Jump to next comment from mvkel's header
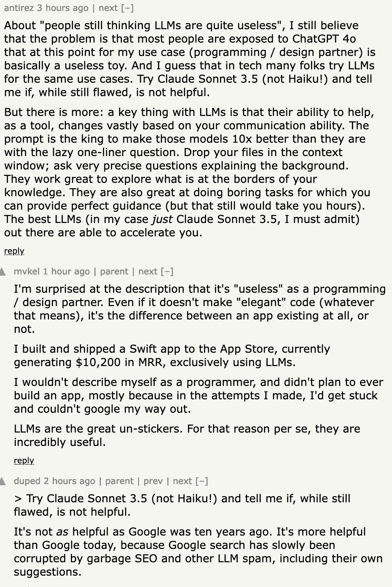The image size is (392, 587). tap(148, 272)
